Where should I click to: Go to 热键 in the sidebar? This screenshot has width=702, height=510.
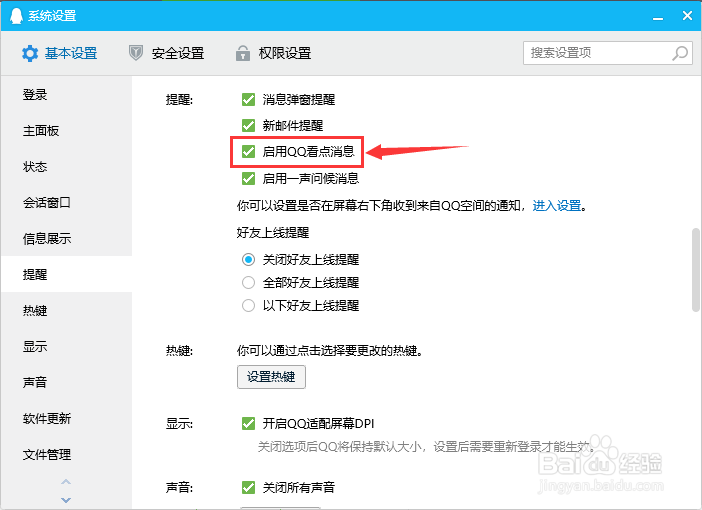(66, 310)
